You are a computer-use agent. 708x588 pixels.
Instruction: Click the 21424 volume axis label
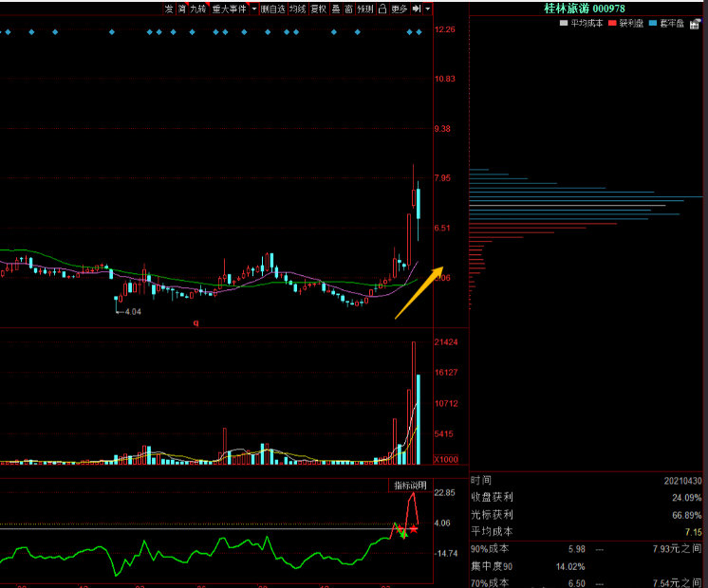pyautogui.click(x=446, y=342)
